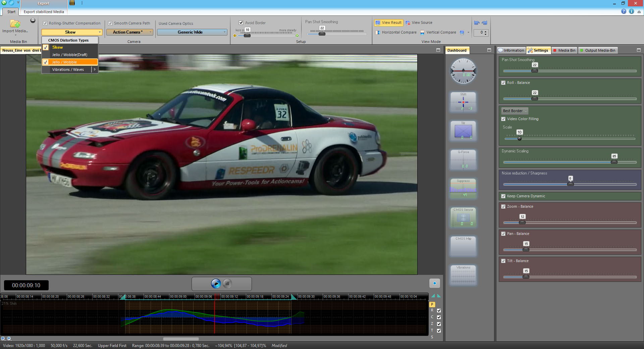
Task: Click the compass gauge on Dashboard
Action: [463, 71]
